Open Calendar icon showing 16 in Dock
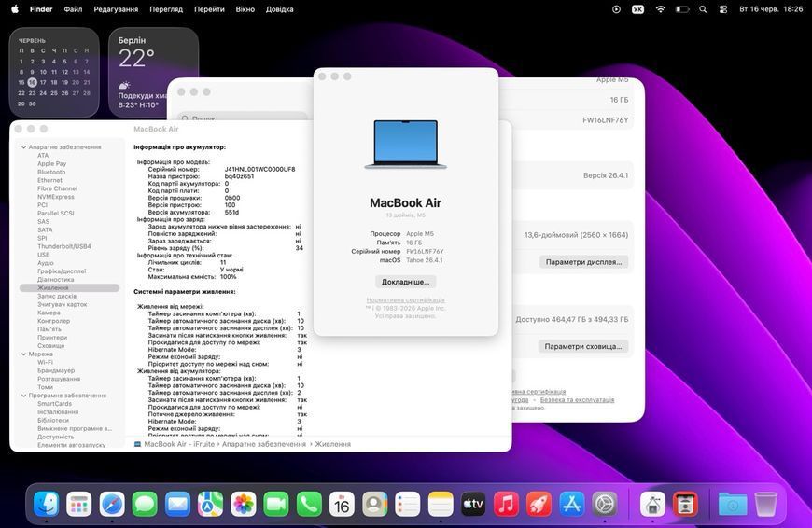 342,504
